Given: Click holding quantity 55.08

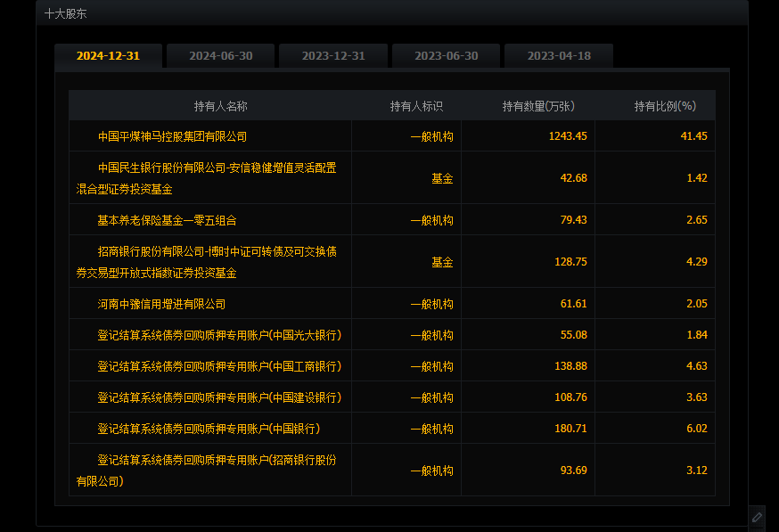Looking at the screenshot, I should (x=574, y=335).
